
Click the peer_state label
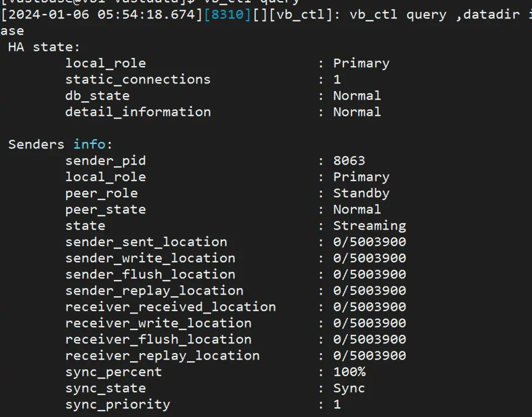pos(106,210)
